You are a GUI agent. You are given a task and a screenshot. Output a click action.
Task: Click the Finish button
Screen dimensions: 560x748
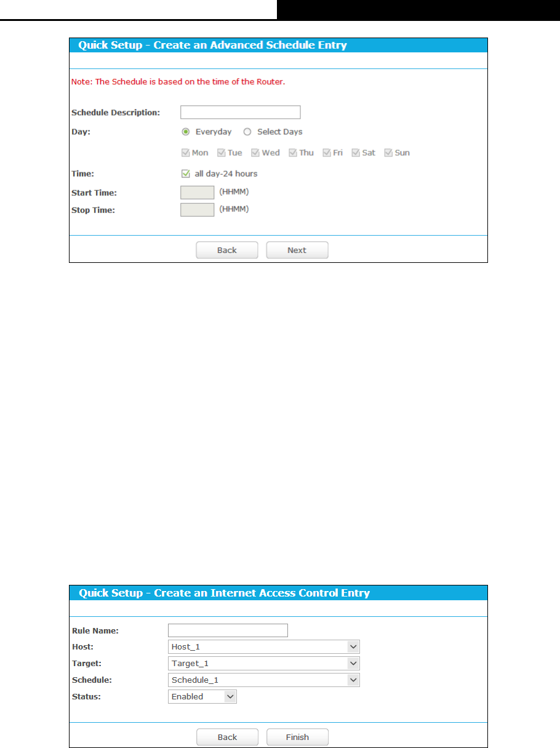(297, 737)
